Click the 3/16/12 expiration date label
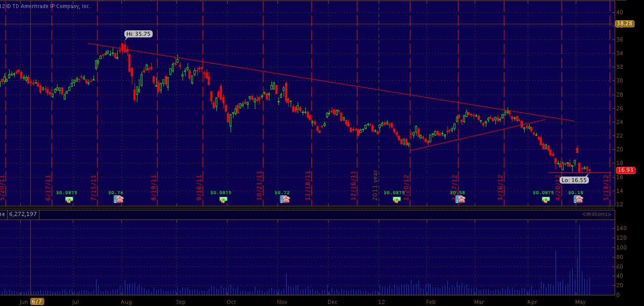This screenshot has width=644, height=306. pos(500,187)
